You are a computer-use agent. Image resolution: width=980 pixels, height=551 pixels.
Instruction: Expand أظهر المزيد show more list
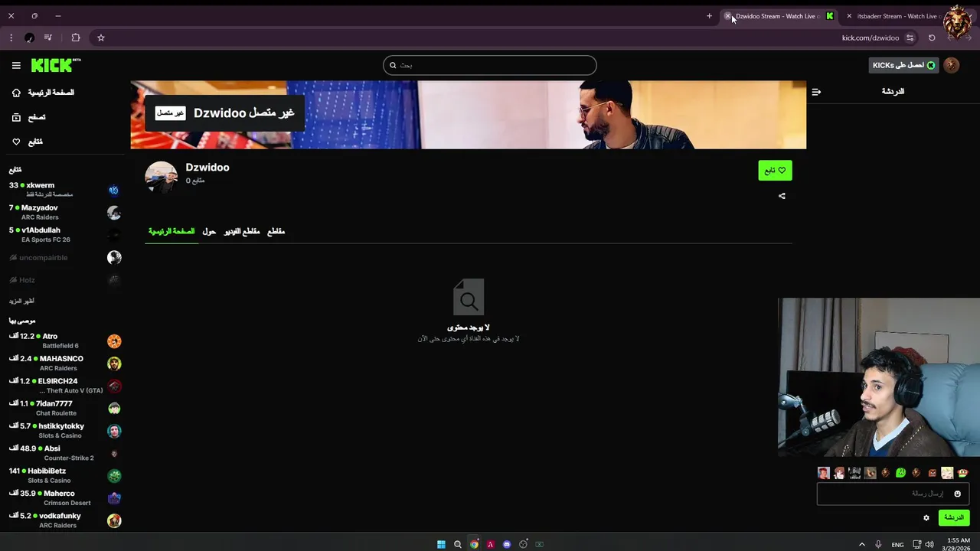pyautogui.click(x=21, y=301)
